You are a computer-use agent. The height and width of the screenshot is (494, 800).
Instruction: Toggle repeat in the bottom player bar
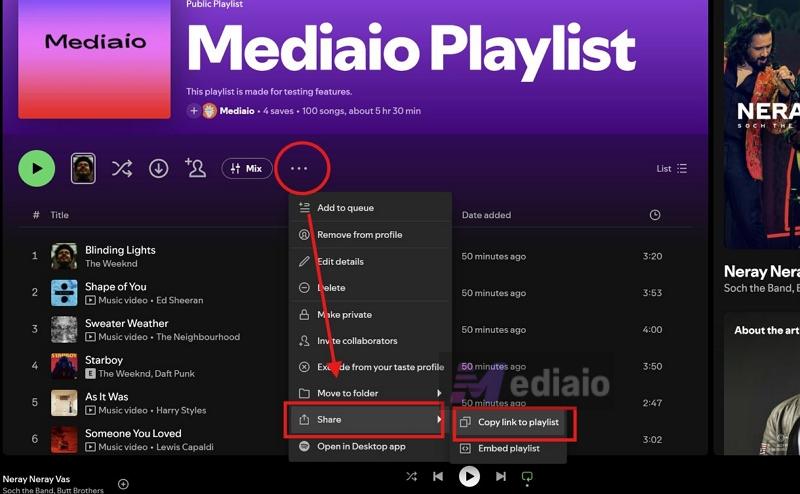coord(527,477)
